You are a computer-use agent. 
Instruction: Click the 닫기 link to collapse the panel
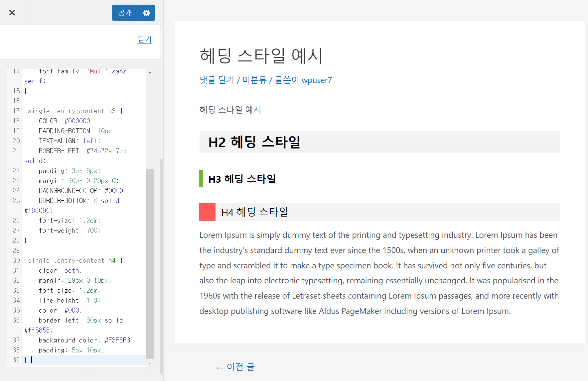pos(144,39)
